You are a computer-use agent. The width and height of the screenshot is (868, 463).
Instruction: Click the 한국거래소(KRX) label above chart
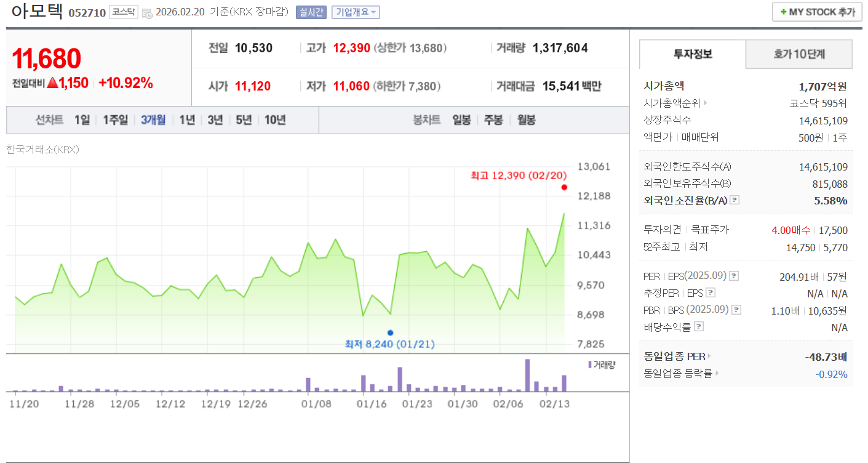click(42, 150)
